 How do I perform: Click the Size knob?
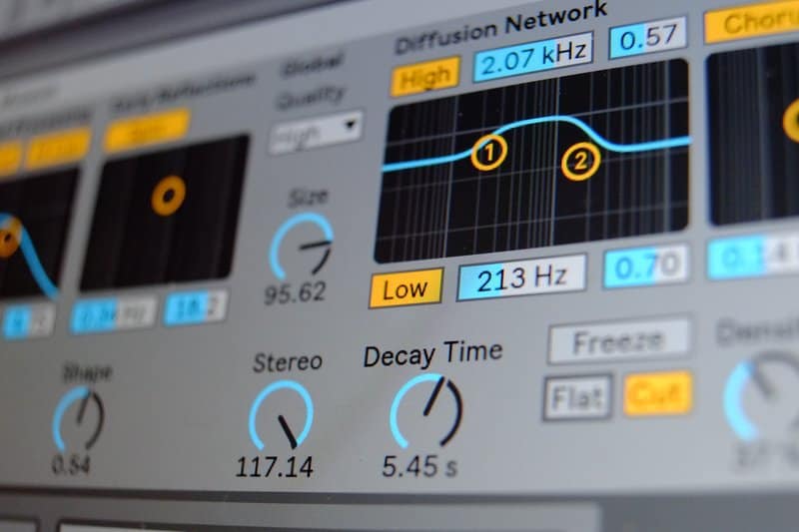(302, 247)
